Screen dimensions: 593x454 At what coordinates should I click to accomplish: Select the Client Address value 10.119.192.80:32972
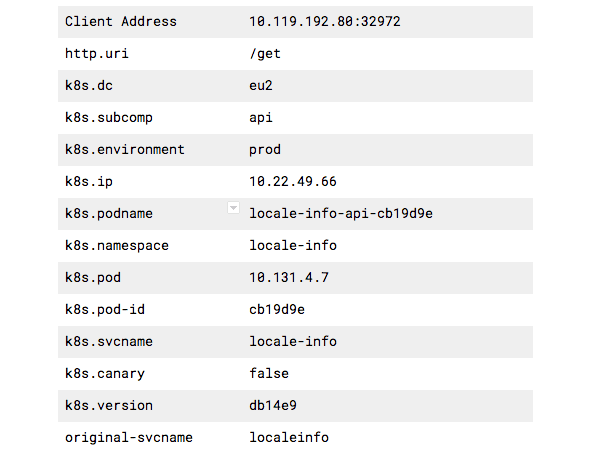point(324,22)
